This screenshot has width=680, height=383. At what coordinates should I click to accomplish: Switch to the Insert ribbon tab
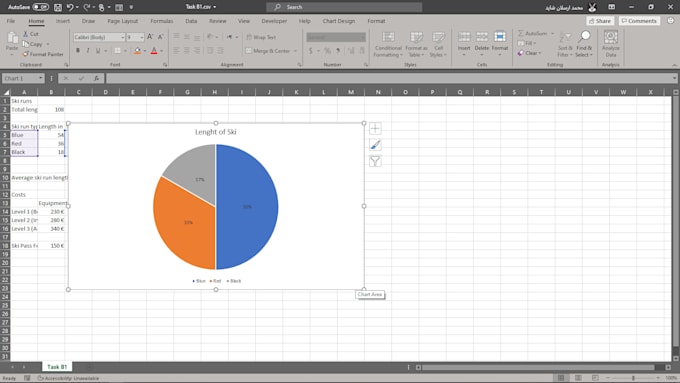[x=62, y=21]
